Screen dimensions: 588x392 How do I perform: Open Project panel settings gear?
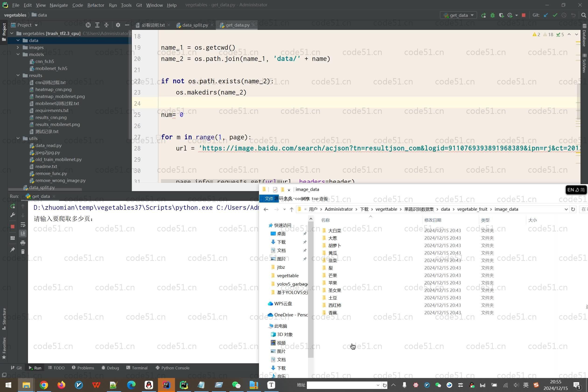pos(118,25)
